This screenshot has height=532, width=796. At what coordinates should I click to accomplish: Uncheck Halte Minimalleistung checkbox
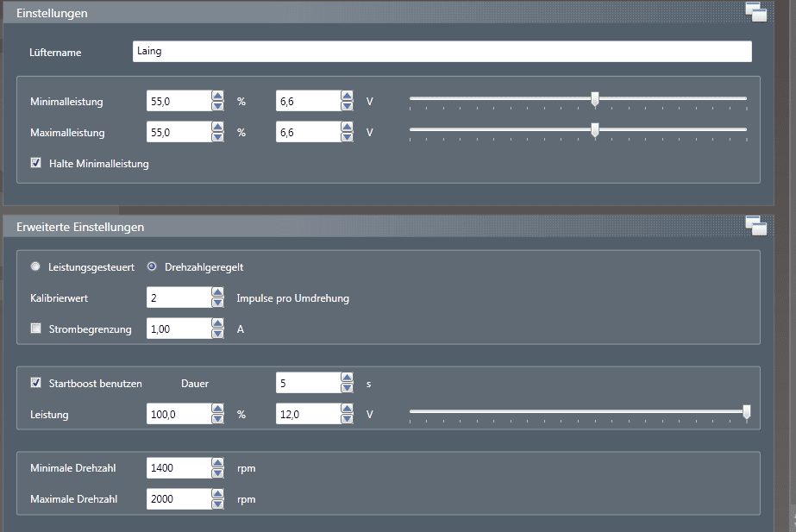35,163
